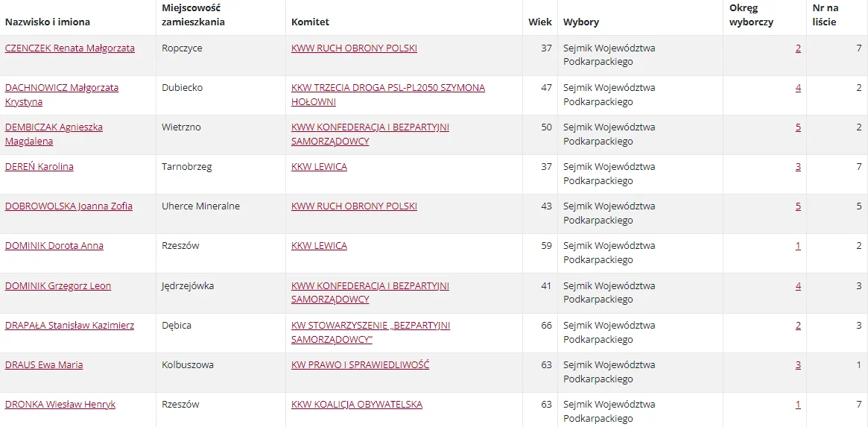Open KW STOWARZYSZENIE BEZPARTYJNI SAMORZĄDOWCY committee
The image size is (868, 427).
click(370, 332)
